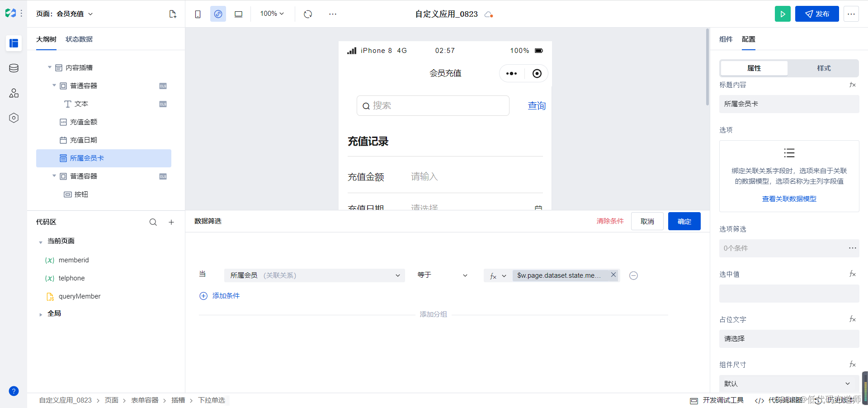Image resolution: width=868 pixels, height=408 pixels.
Task: Click the 标题内容 input field
Action: 789,104
